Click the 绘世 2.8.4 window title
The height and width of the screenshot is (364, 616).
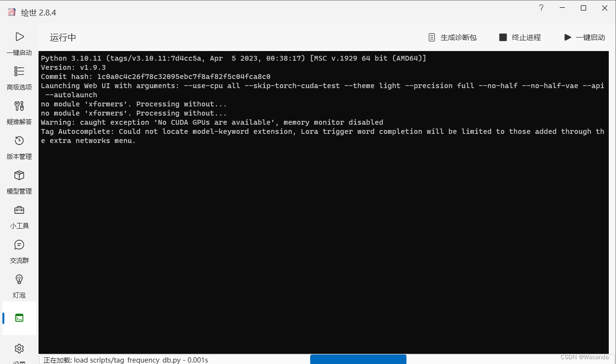pos(39,13)
